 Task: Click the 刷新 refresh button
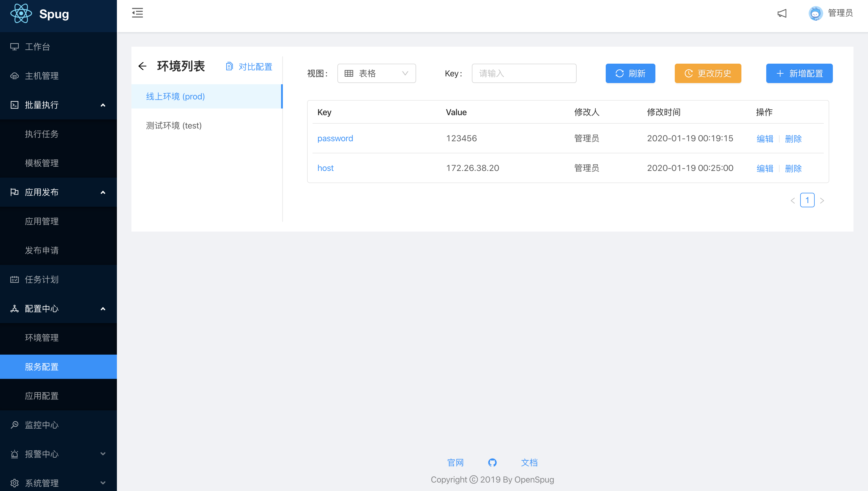(x=630, y=73)
